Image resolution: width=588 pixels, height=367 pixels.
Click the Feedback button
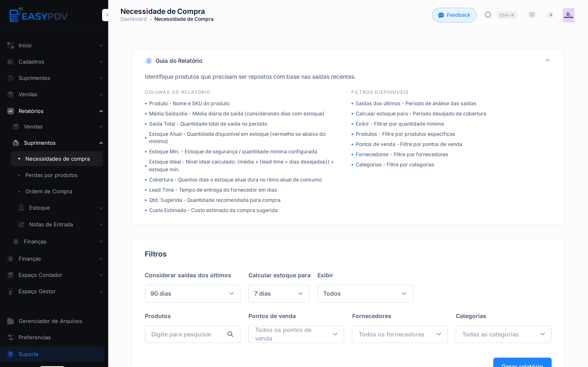point(454,15)
